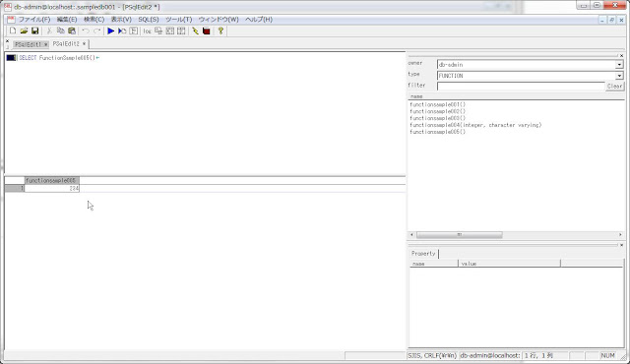Click the application icon in menu bar
Image resolution: width=630 pixels, height=364 pixels.
tap(11, 20)
